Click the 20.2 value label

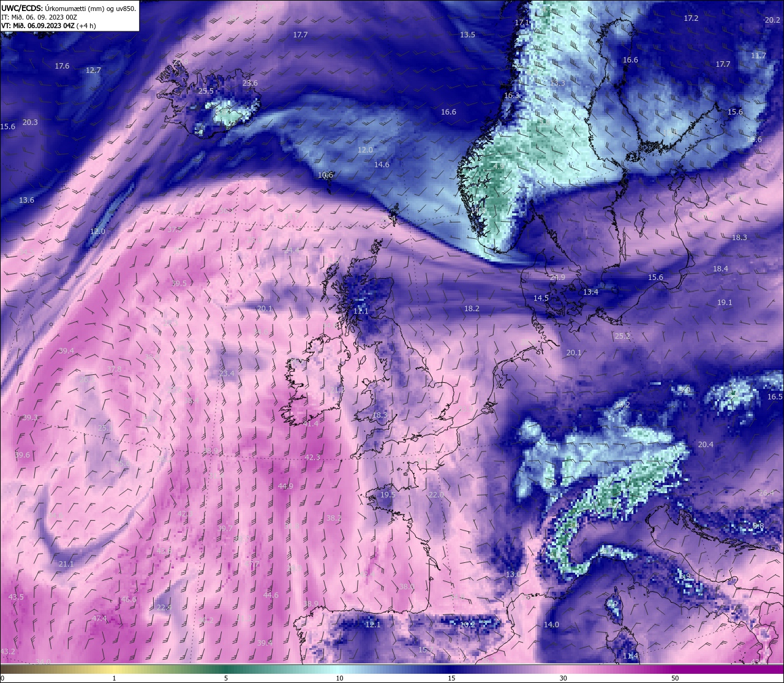coord(772,20)
